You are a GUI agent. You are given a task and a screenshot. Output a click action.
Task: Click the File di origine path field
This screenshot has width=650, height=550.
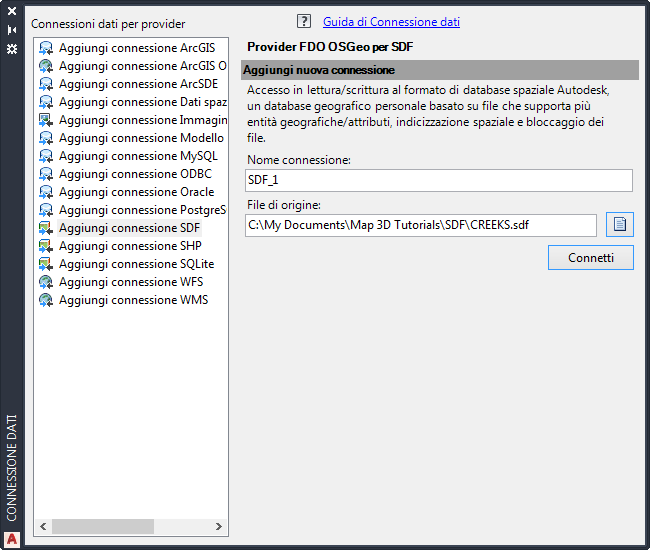click(421, 225)
